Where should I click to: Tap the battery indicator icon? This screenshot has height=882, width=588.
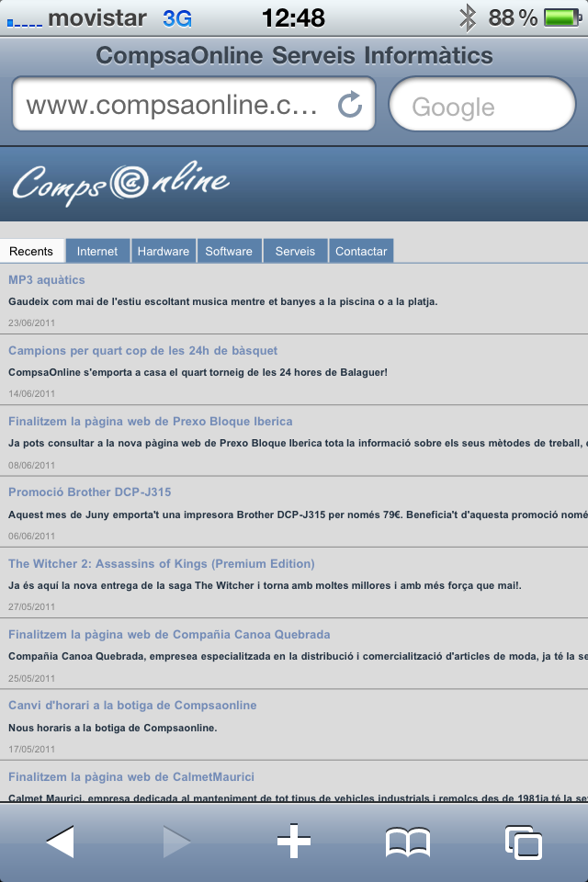point(562,18)
